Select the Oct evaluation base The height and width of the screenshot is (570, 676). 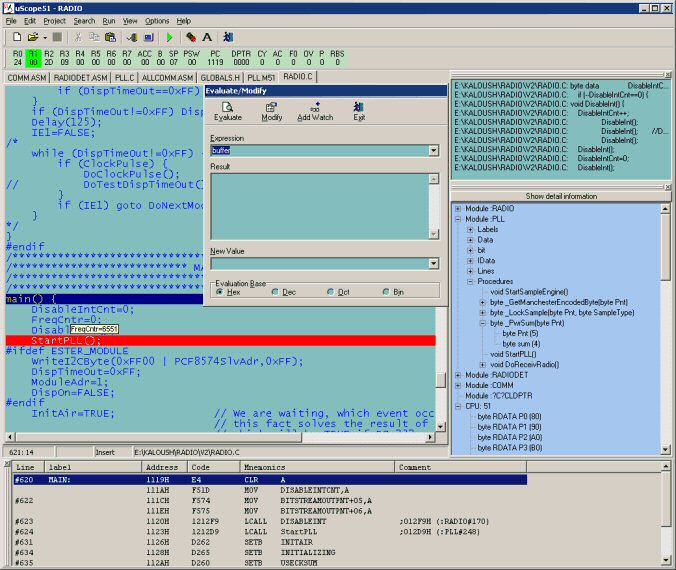pos(331,292)
